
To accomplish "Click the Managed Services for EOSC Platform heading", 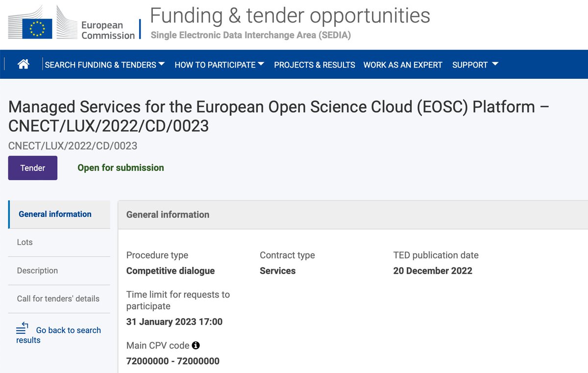I will point(279,116).
